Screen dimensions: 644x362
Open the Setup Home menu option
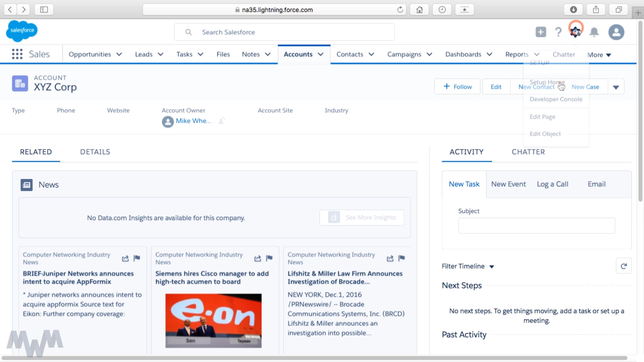point(547,82)
